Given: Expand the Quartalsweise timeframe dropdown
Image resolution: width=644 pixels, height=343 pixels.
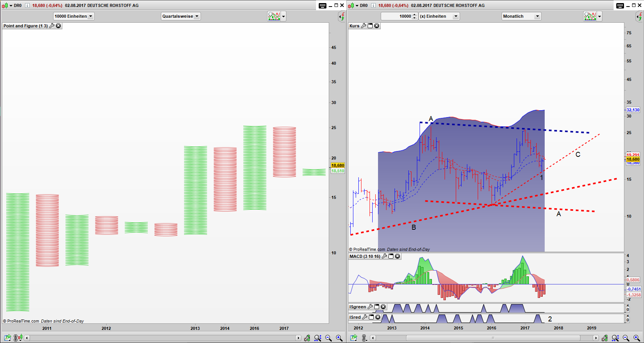Looking at the screenshot, I should point(181,16).
